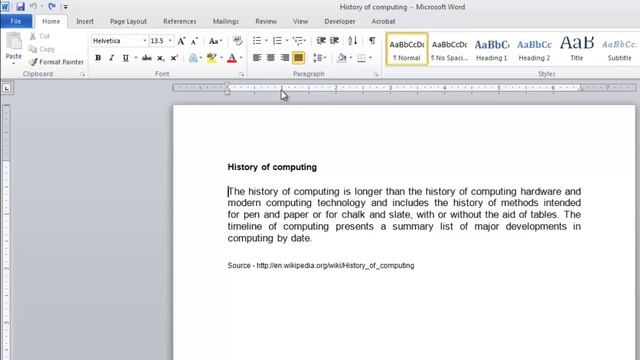
Task: Toggle Show/Hide paragraph marks
Action: pyautogui.click(x=372, y=40)
